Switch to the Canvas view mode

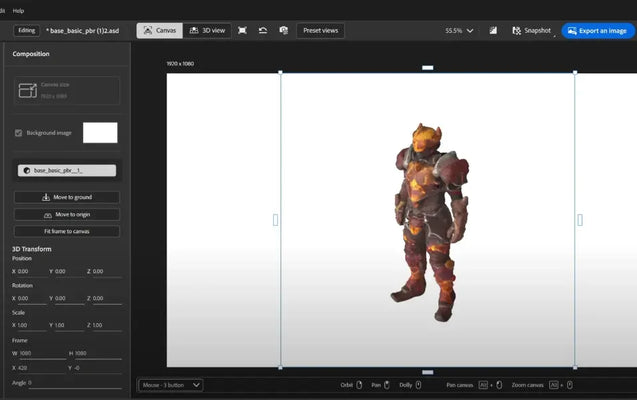click(x=159, y=31)
